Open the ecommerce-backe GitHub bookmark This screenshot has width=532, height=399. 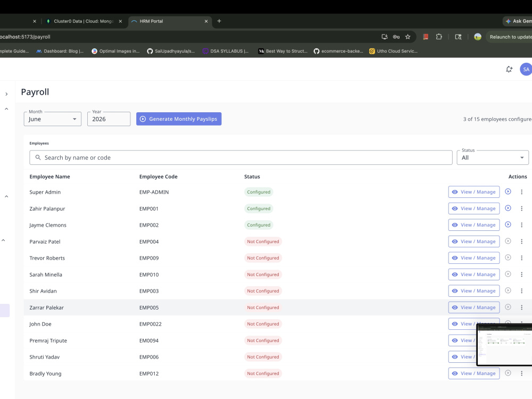point(338,51)
